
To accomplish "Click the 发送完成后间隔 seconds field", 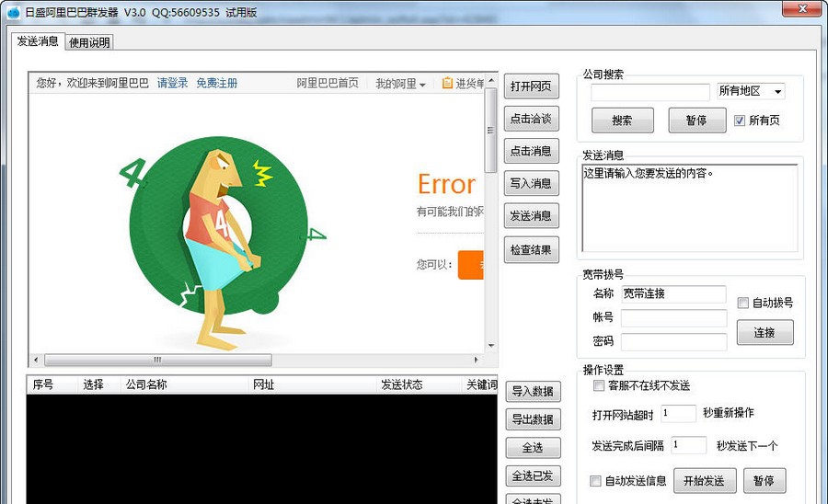I will point(688,445).
